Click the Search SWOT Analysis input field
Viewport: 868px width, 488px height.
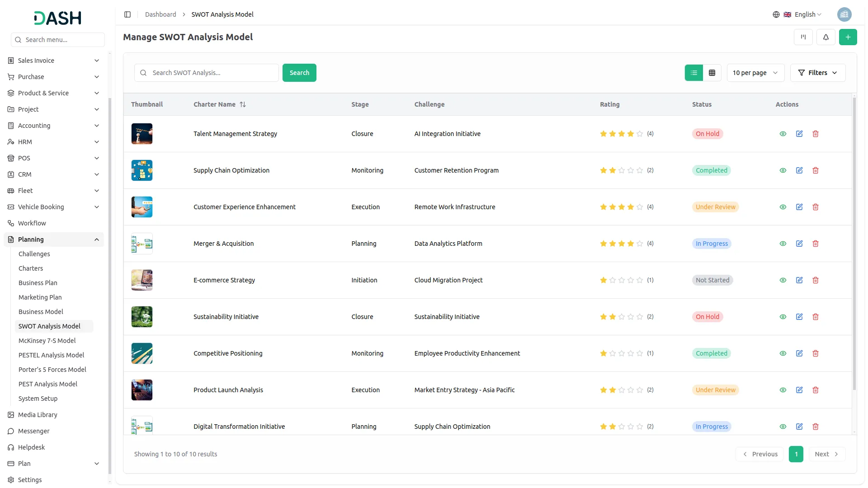pyautogui.click(x=212, y=73)
